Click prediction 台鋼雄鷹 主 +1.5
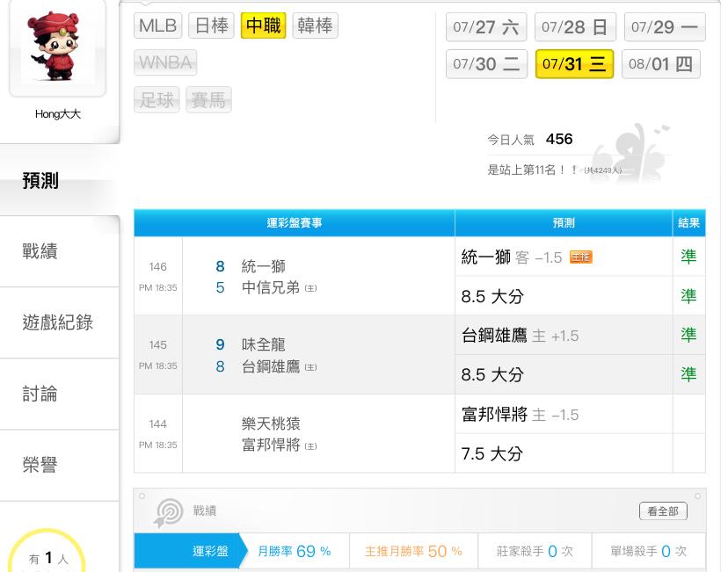Screen dimensions: 728x572 click(520, 336)
